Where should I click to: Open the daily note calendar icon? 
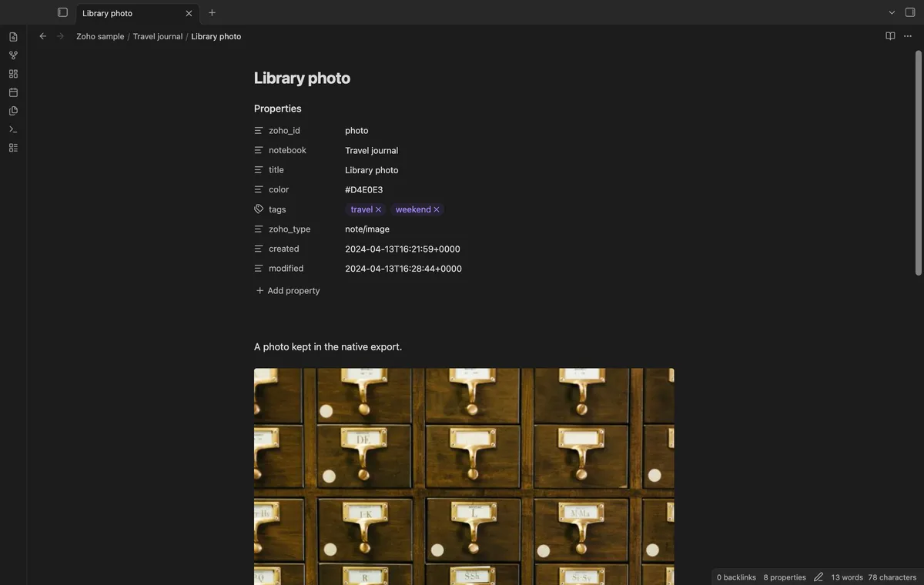coord(13,92)
